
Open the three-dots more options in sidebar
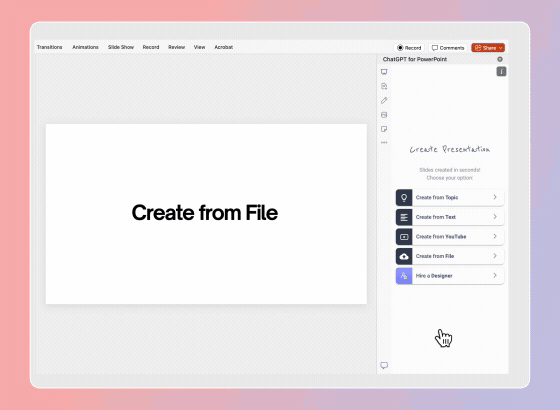[384, 142]
